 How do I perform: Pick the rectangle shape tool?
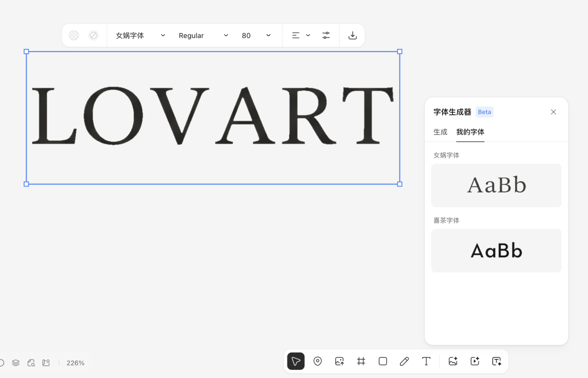coord(383,361)
